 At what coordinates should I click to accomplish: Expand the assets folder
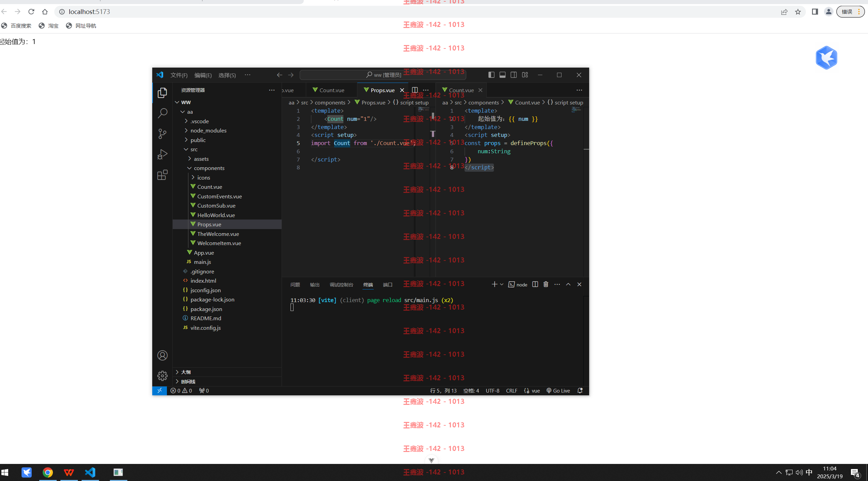pyautogui.click(x=189, y=159)
